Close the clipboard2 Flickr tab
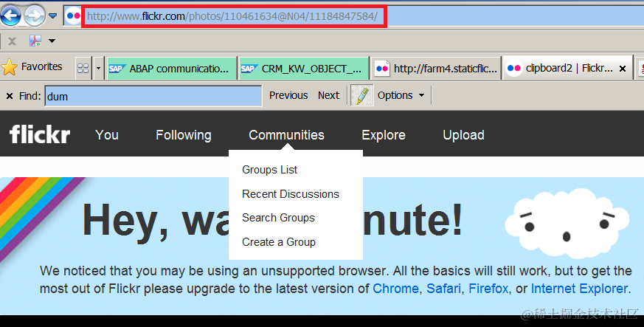 tap(623, 69)
